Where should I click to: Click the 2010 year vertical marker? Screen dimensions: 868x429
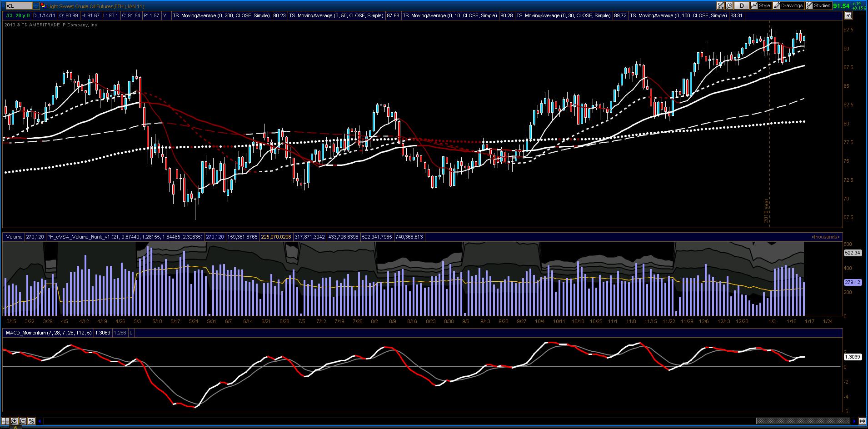tap(766, 210)
